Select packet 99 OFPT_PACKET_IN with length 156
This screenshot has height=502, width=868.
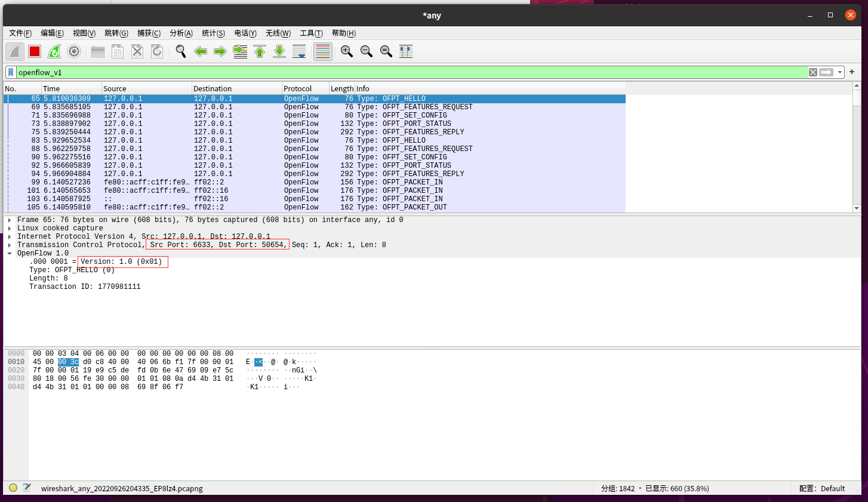pyautogui.click(x=315, y=183)
